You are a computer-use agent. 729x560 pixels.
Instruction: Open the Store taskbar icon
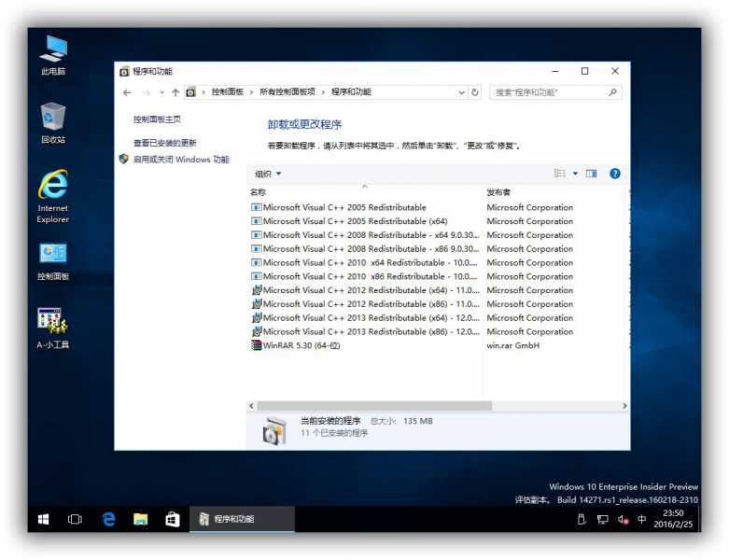[173, 519]
